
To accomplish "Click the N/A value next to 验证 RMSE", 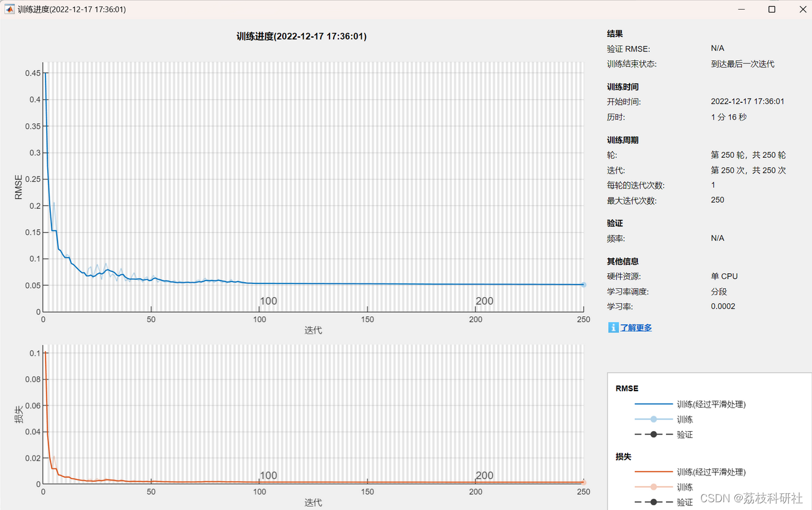I will tap(718, 48).
